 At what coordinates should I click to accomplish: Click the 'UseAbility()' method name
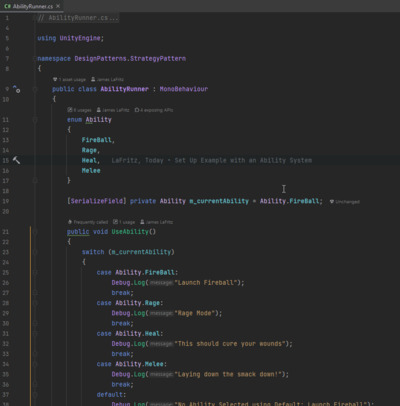134,232
